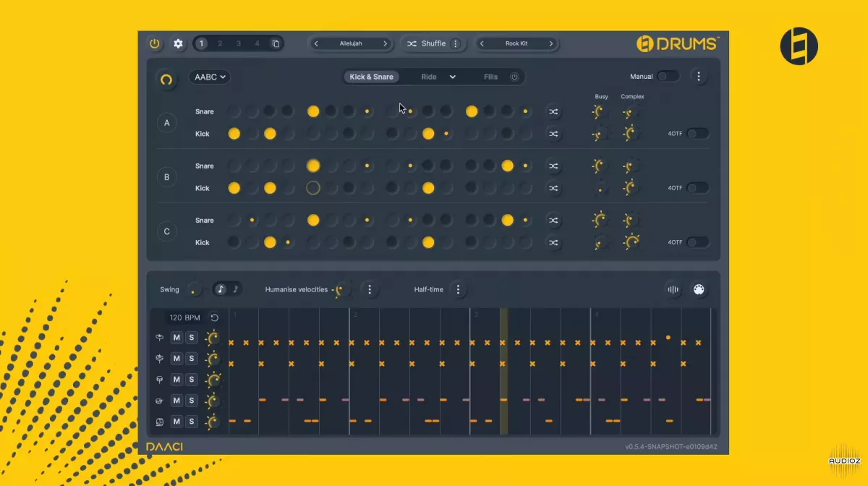Enable 4OTF for pattern B
Viewport: 868px width, 486px height.
698,188
